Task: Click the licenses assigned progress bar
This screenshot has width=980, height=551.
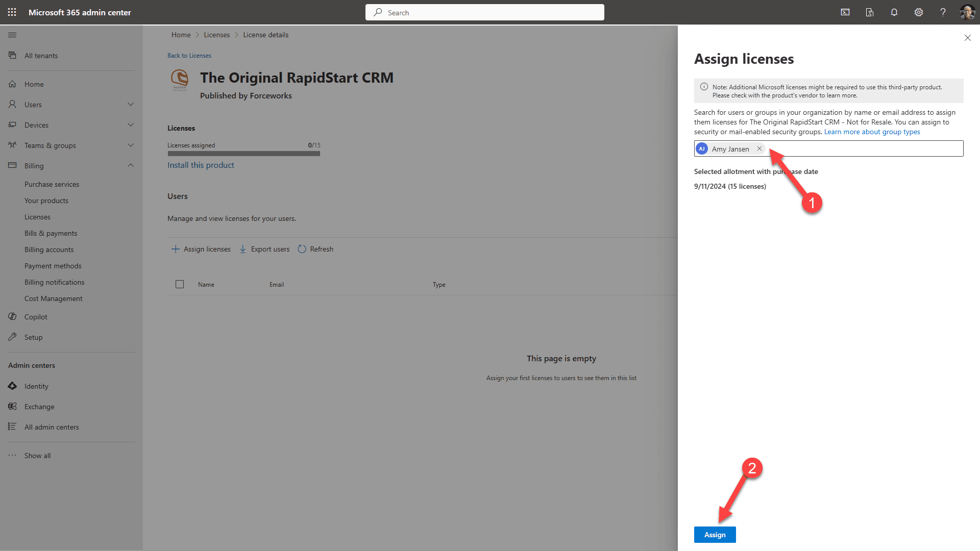Action: tap(243, 153)
